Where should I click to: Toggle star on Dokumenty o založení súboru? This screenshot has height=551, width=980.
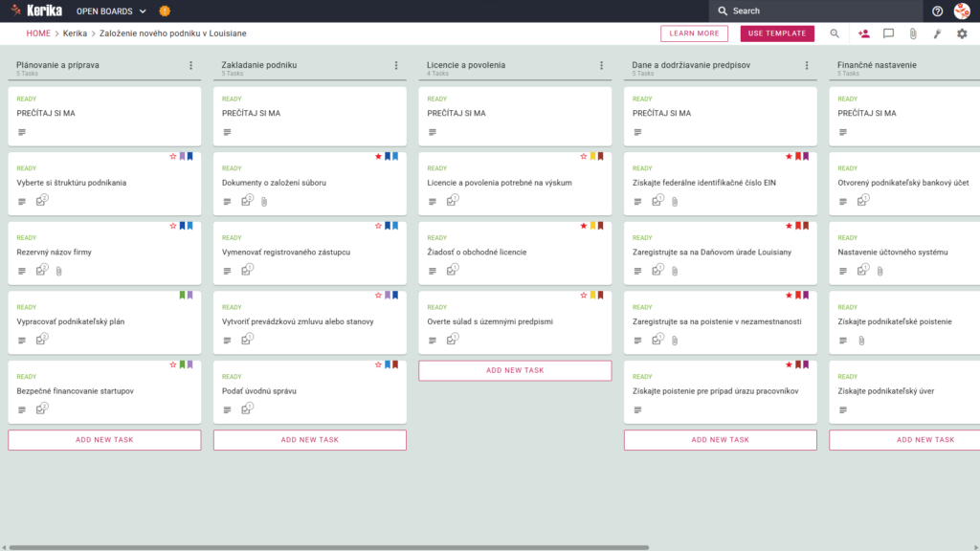tap(378, 156)
